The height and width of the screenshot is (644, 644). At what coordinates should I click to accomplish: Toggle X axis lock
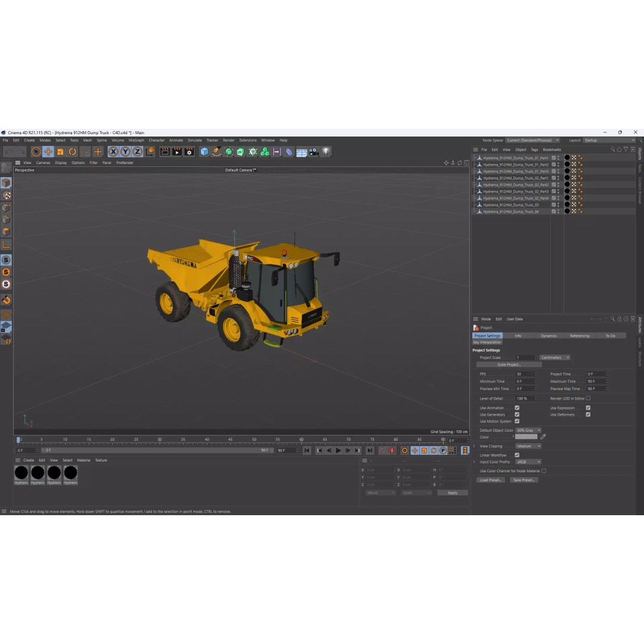pos(113,152)
